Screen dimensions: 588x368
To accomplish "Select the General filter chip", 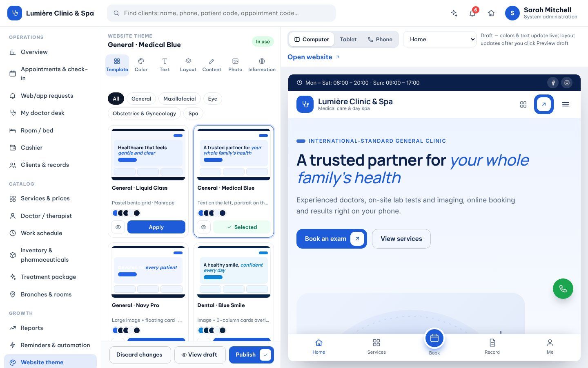I will tap(141, 99).
